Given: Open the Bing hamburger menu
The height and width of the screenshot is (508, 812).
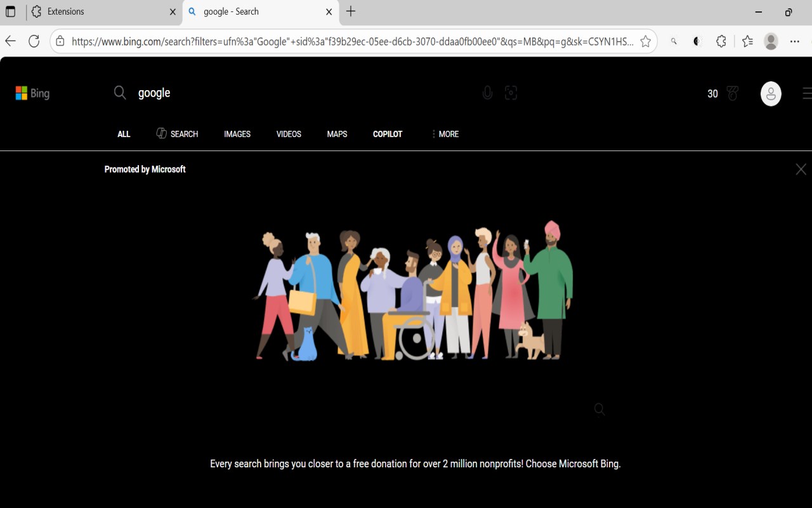Looking at the screenshot, I should [807, 93].
